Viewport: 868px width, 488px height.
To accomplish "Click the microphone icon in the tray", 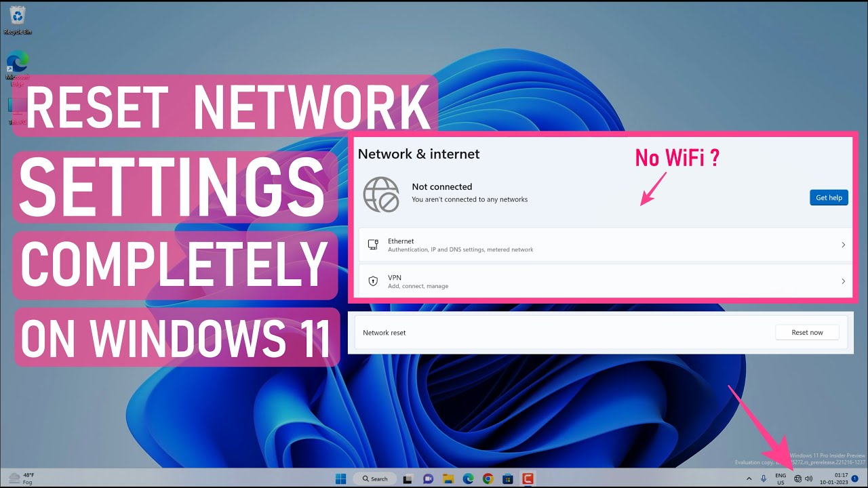I will pyautogui.click(x=764, y=479).
